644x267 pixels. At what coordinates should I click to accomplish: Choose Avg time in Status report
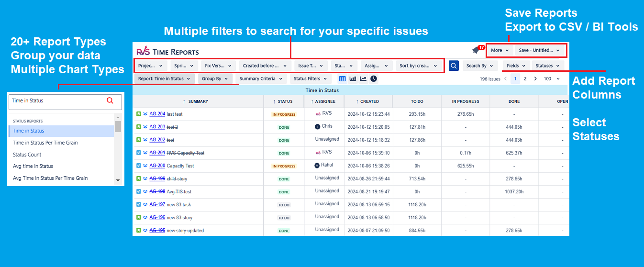33,166
